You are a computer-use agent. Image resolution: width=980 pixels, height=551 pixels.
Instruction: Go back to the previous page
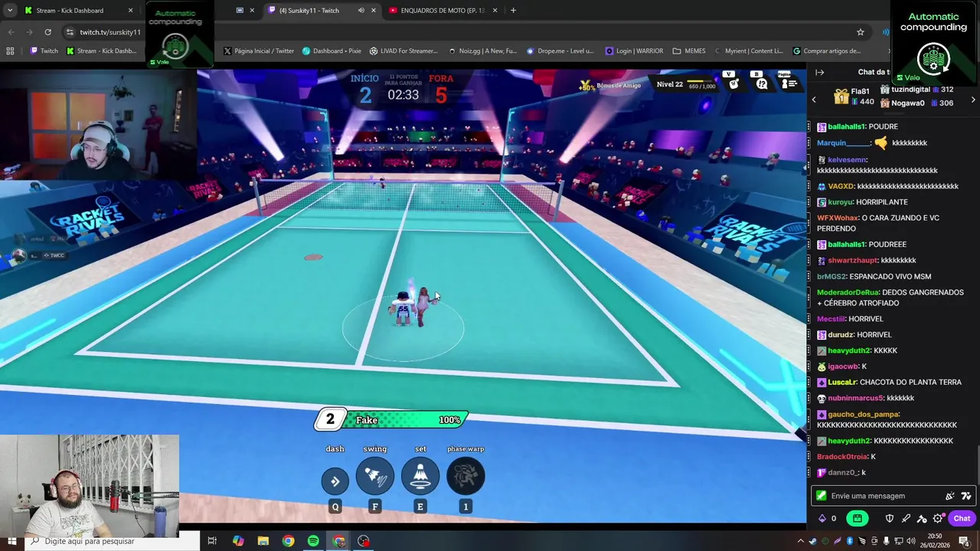coord(11,32)
